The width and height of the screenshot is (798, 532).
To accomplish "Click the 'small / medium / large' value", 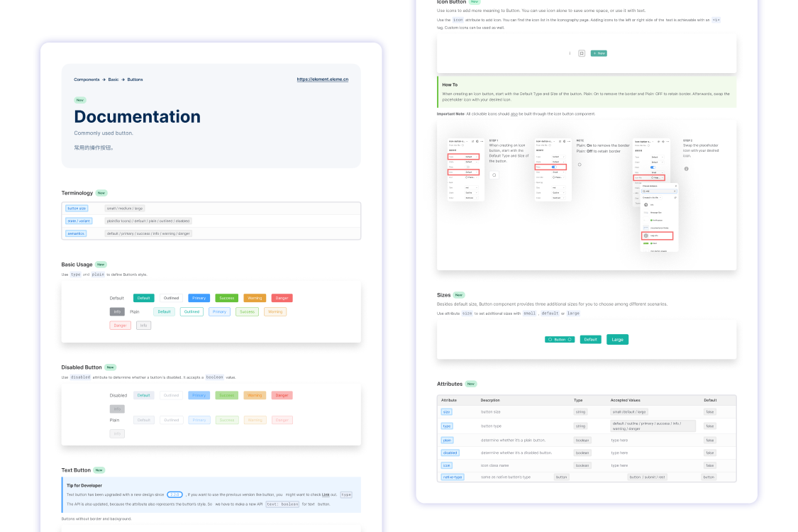I will (125, 209).
